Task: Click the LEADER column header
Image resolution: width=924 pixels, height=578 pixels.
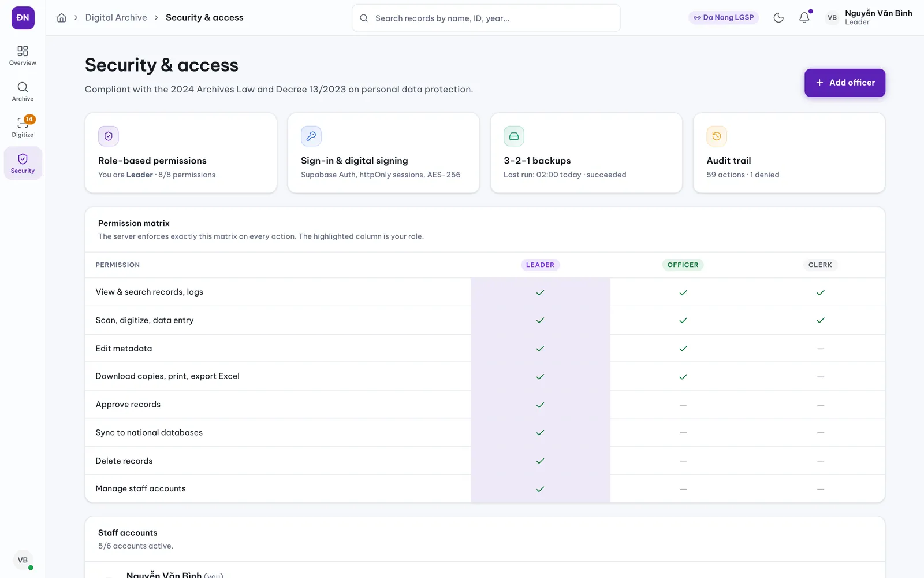Action: (x=540, y=265)
